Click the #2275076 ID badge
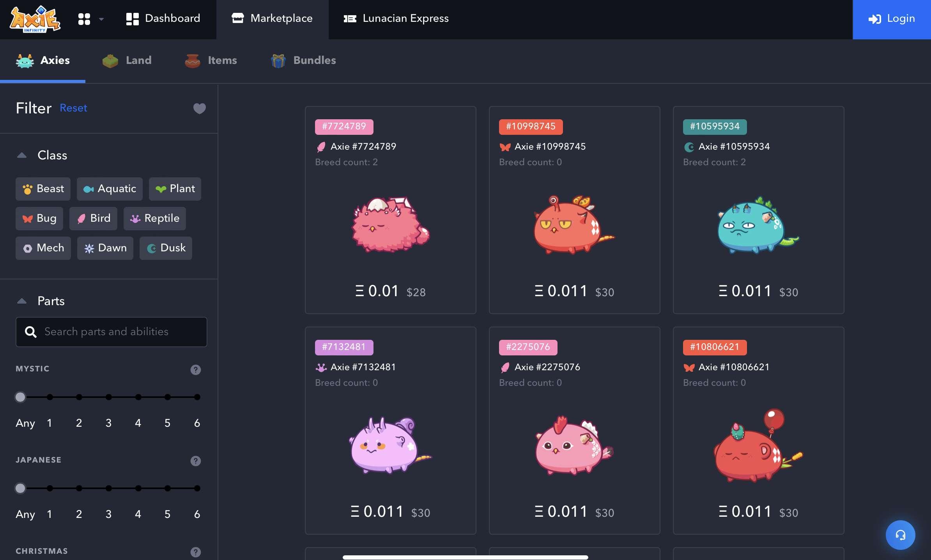 528,347
